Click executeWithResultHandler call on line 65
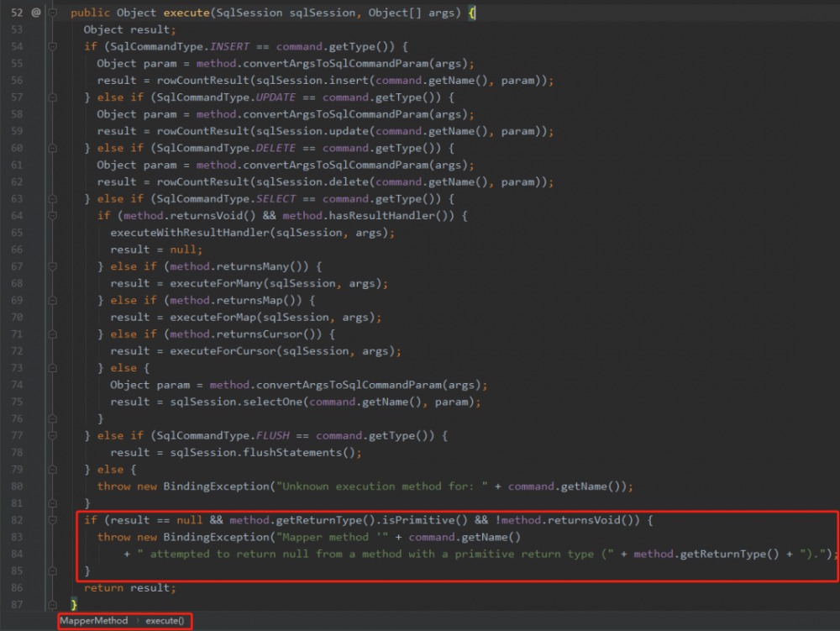 click(190, 233)
